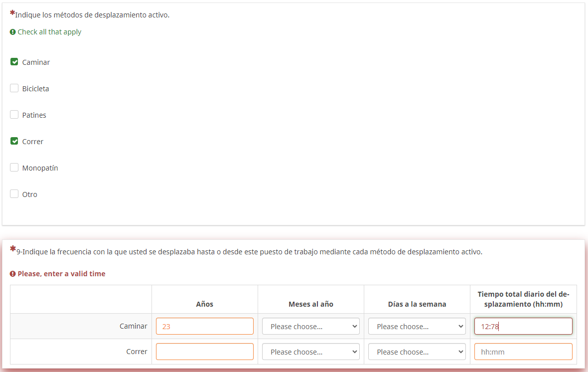The image size is (588, 372).
Task: Click the Check all that apply hint text
Action: tap(49, 32)
